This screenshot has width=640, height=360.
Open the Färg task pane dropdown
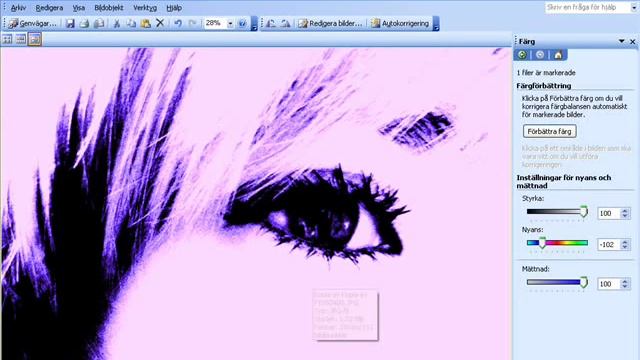click(x=622, y=41)
